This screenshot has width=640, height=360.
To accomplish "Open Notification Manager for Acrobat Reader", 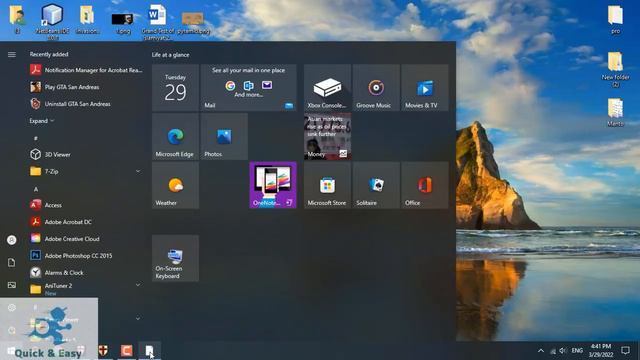I will click(86, 70).
